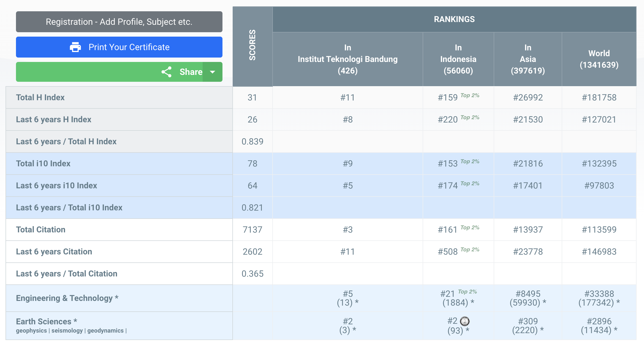The width and height of the screenshot is (644, 348).
Task: Click the In Indonesia column header
Action: coord(458,59)
